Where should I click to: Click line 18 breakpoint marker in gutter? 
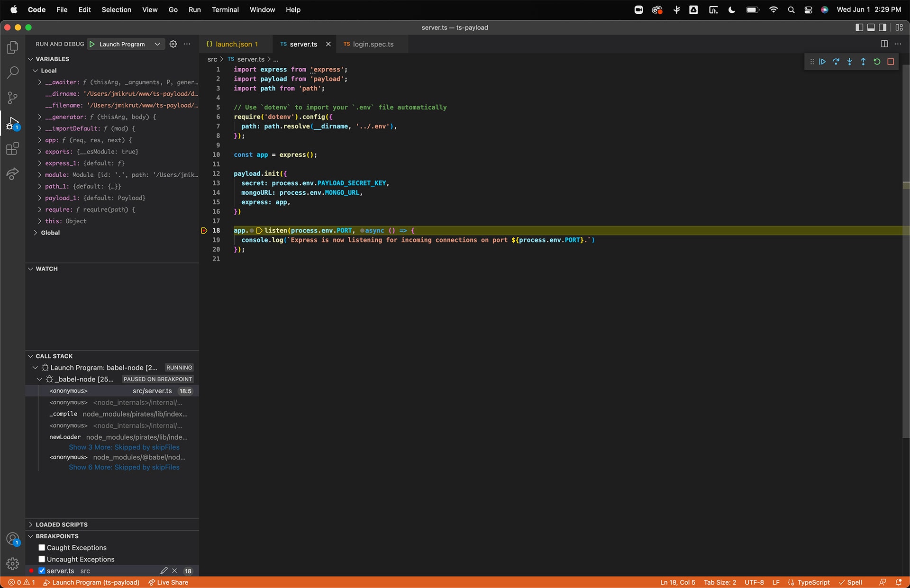(204, 230)
